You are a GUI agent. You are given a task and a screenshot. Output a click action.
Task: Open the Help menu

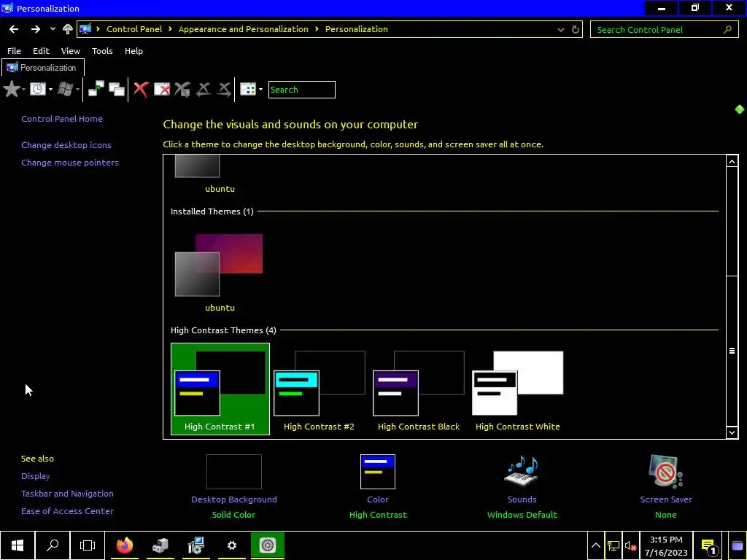point(133,51)
